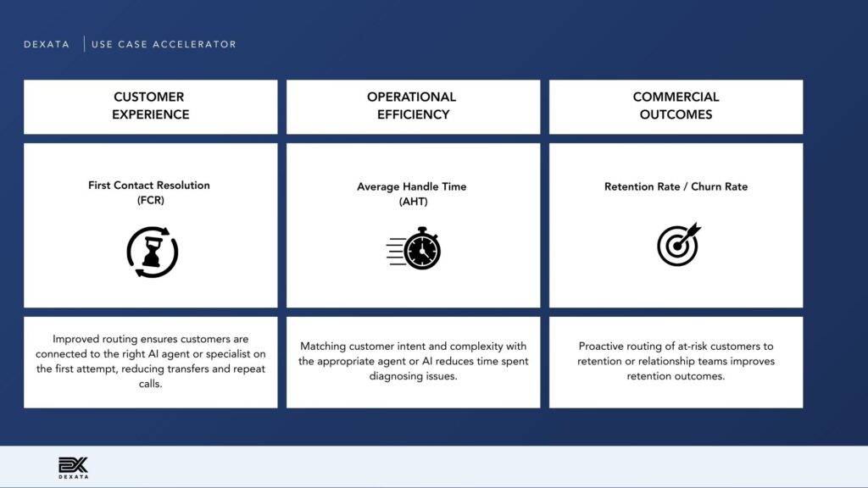Click the Dexata DX logo in footer
The height and width of the screenshot is (488, 868).
(73, 464)
